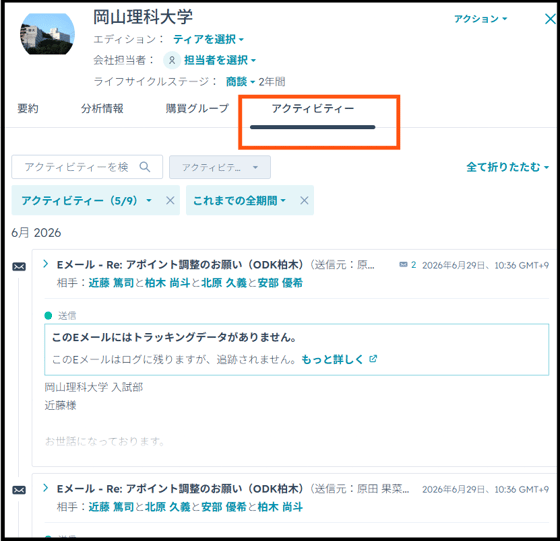
Task: Click first email's 2026年6月29日 timestamp
Action: 485,265
